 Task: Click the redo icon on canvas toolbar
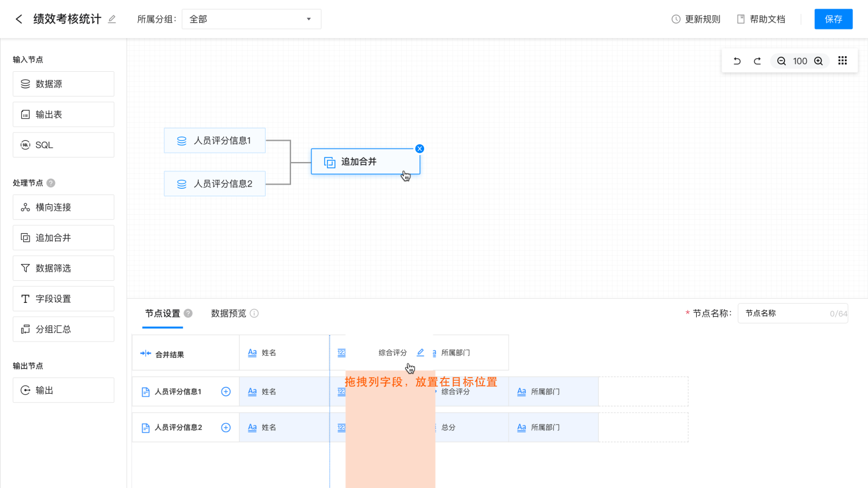[x=757, y=61]
